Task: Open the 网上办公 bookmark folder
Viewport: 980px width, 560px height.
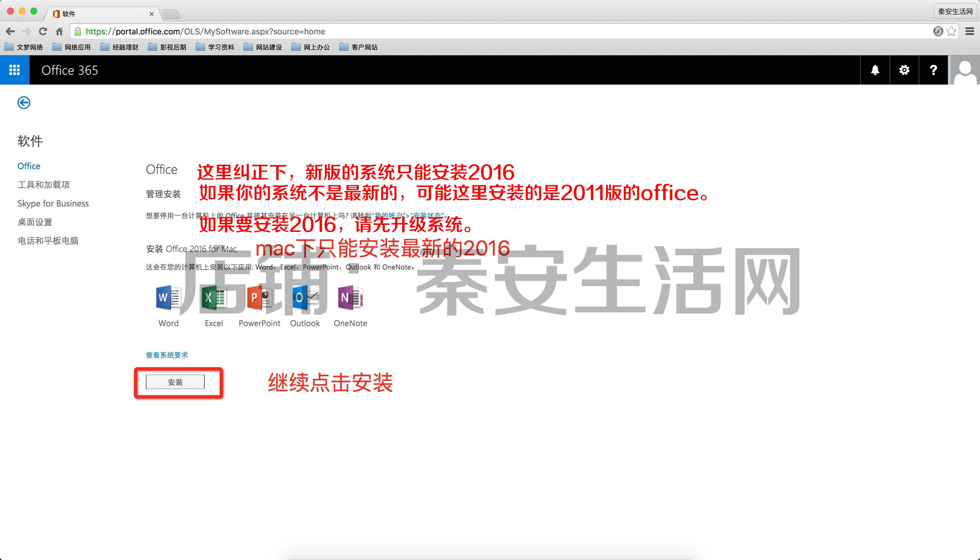Action: coord(311,47)
